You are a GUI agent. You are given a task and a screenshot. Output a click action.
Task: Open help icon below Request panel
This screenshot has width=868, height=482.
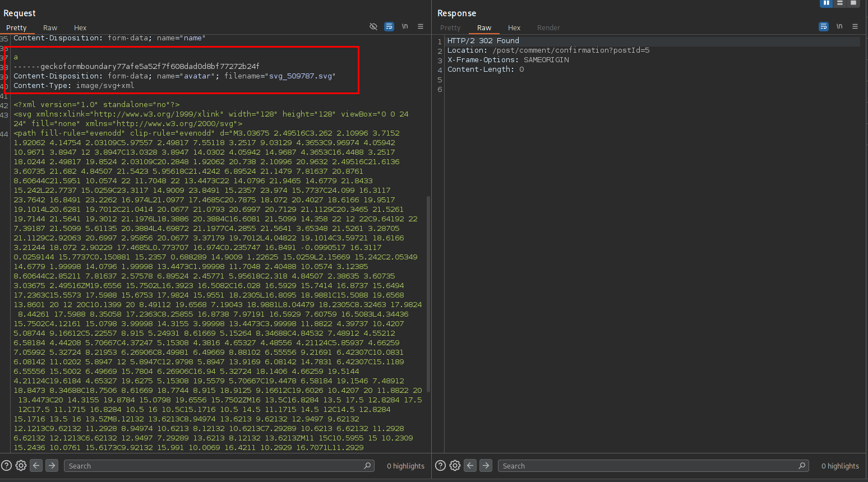tap(7, 466)
